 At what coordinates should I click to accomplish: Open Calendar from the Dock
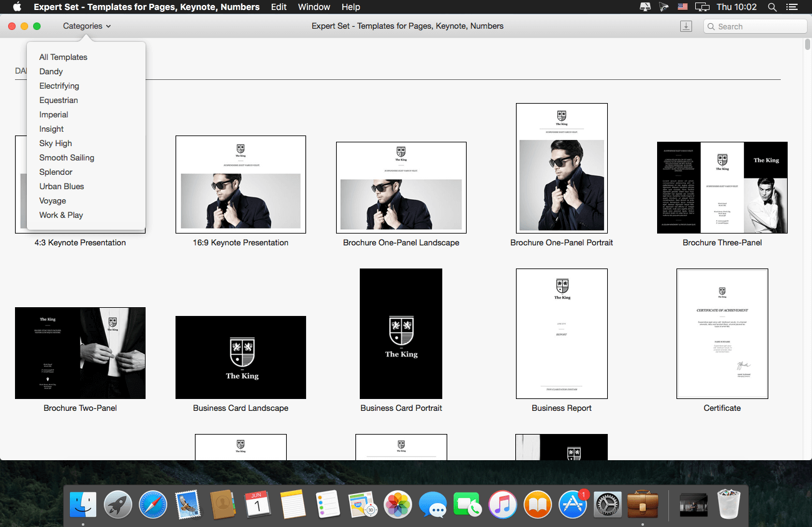(x=258, y=505)
